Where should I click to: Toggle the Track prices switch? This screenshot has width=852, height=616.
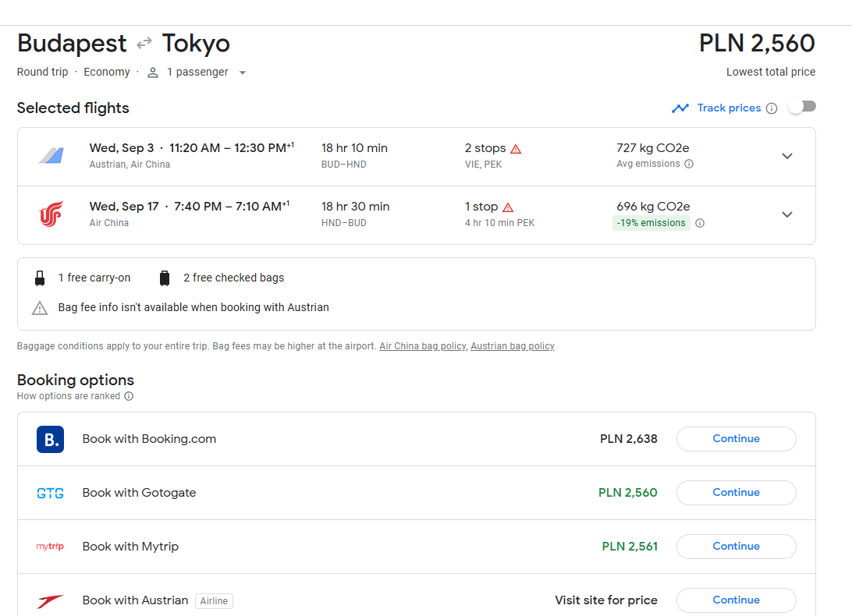(803, 107)
